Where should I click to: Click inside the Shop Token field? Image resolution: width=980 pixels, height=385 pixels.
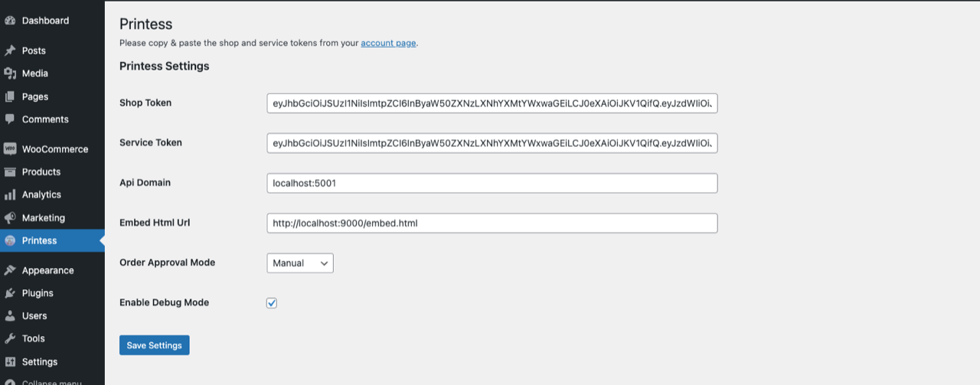click(x=492, y=103)
